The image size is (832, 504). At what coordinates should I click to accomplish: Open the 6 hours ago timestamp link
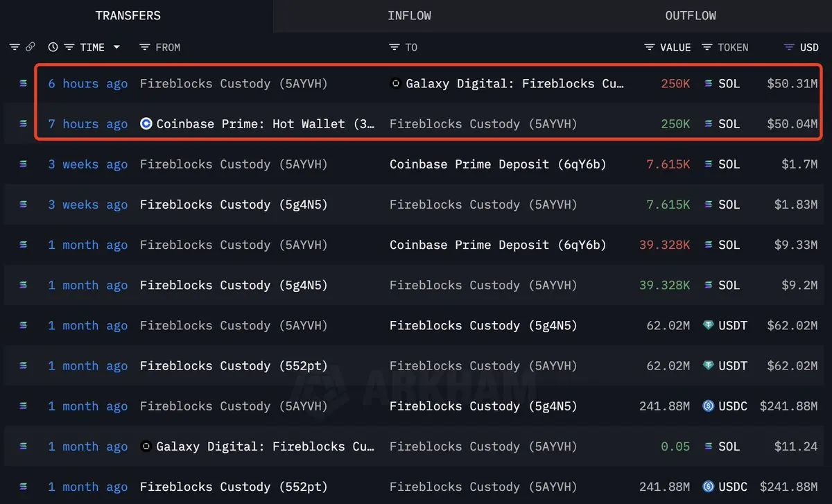pyautogui.click(x=88, y=83)
